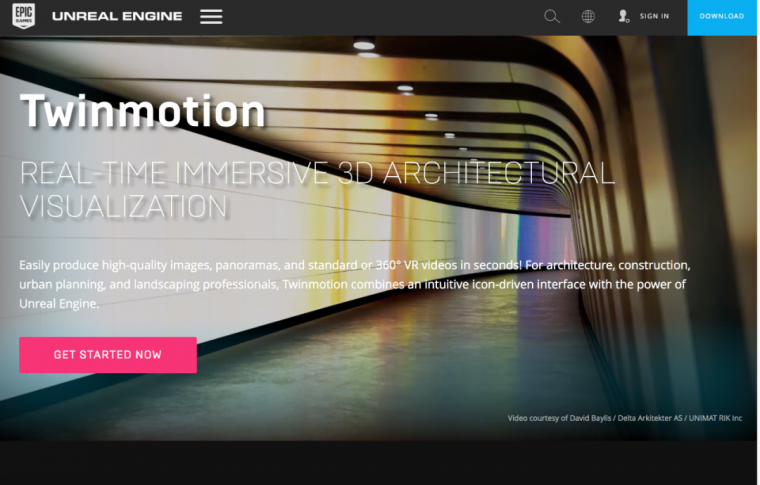The height and width of the screenshot is (485, 760).
Task: Click the Get Started Now button
Action: (x=108, y=355)
